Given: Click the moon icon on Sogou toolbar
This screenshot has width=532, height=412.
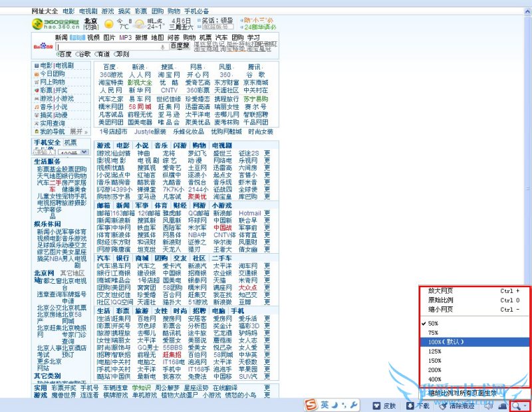Looking at the screenshot, I should click(x=335, y=405).
